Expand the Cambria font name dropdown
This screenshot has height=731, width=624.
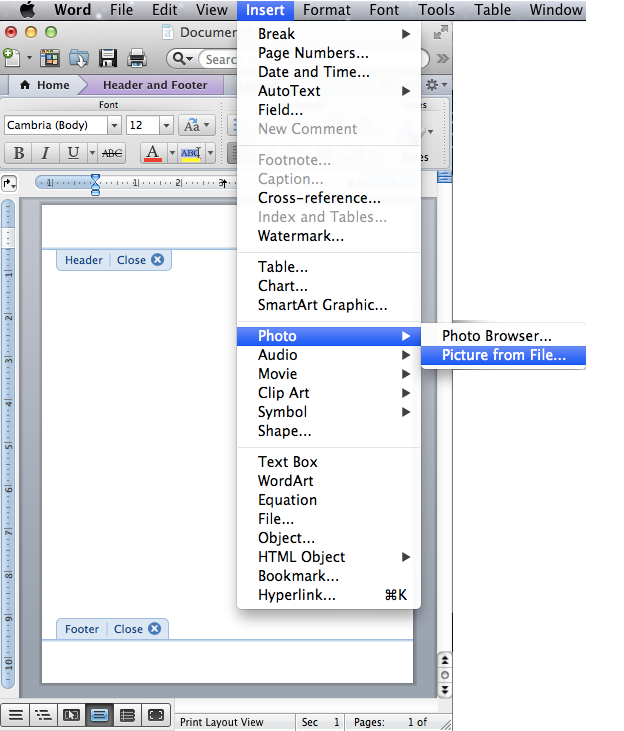114,125
